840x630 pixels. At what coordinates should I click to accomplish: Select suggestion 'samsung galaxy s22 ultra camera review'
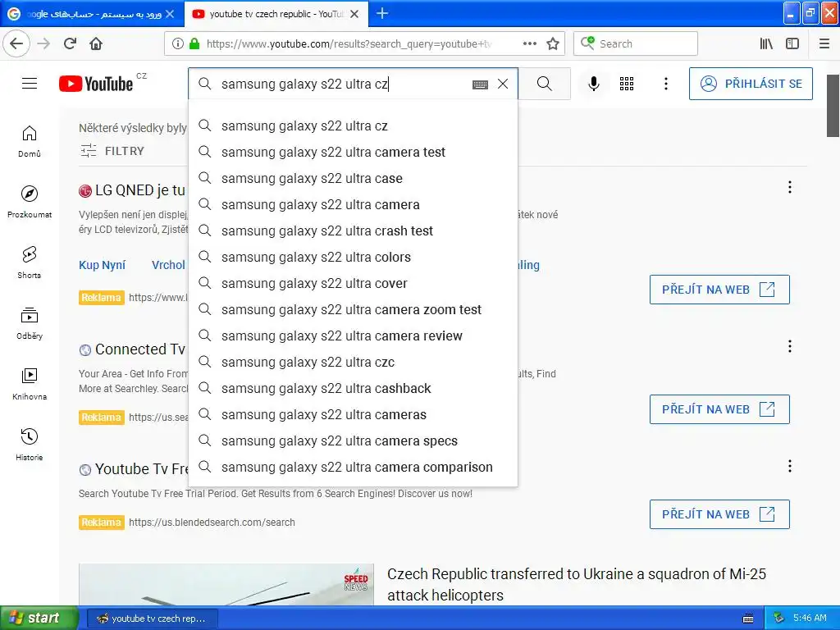coord(354,336)
